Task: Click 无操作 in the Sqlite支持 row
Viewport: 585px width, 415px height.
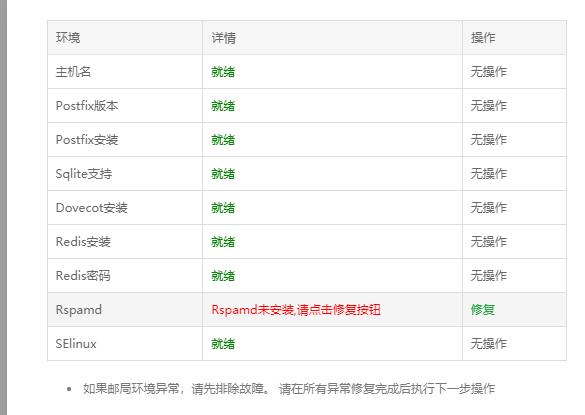Action: click(x=489, y=174)
